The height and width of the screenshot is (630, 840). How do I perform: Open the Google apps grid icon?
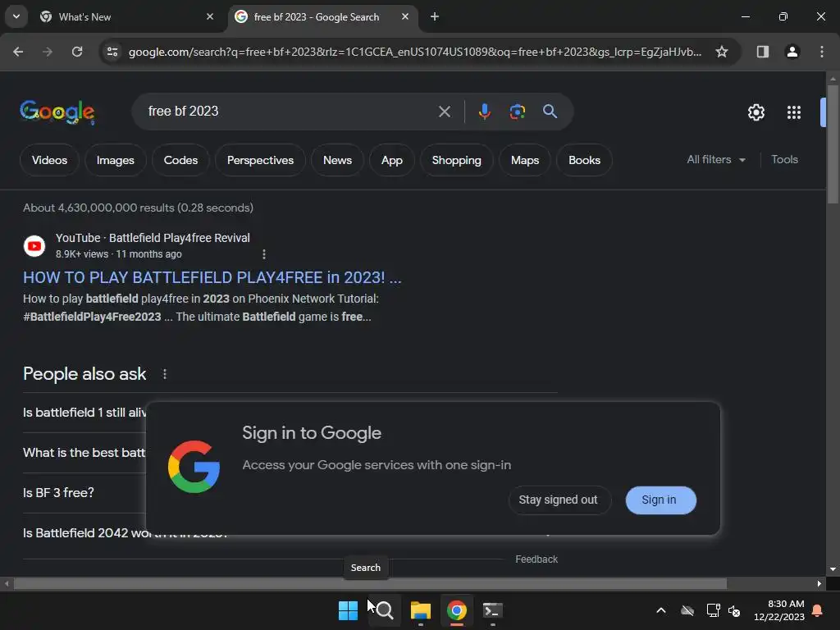point(794,112)
